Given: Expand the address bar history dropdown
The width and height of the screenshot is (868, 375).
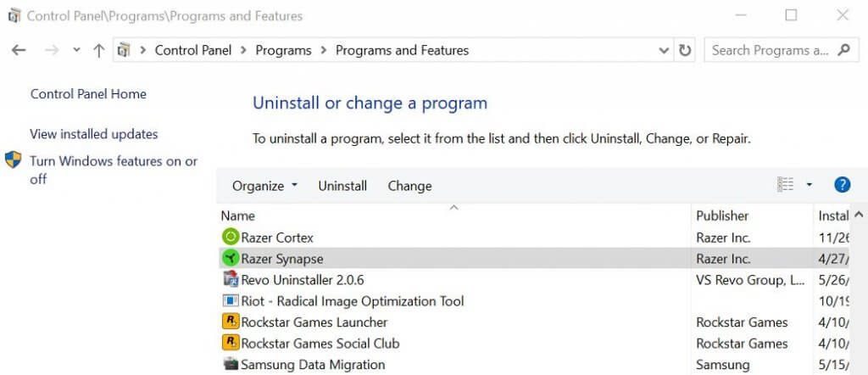Looking at the screenshot, I should point(664,50).
